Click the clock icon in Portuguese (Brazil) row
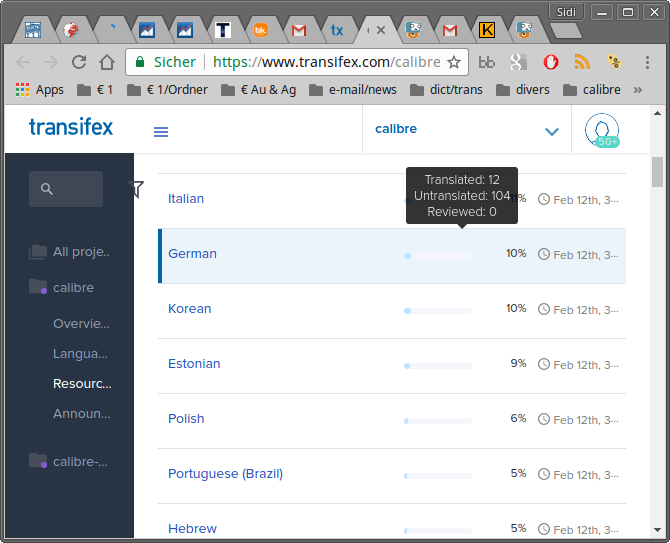670x543 pixels. coord(544,474)
